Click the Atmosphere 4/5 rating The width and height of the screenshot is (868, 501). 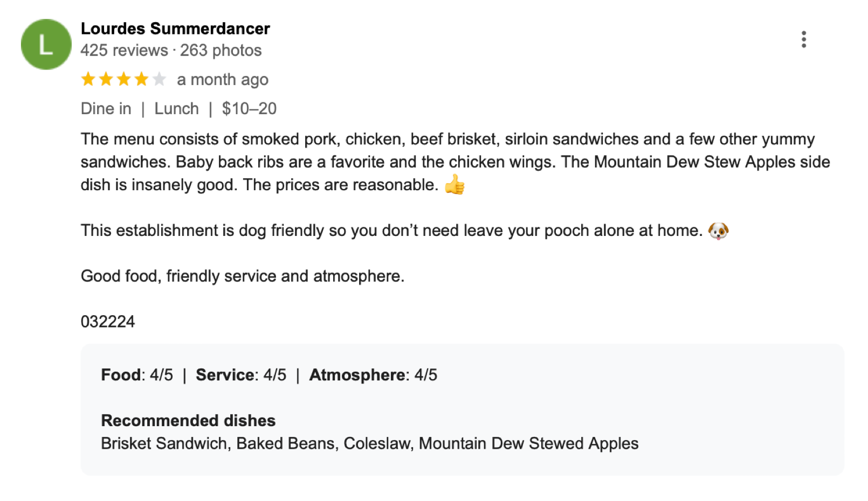tap(373, 375)
